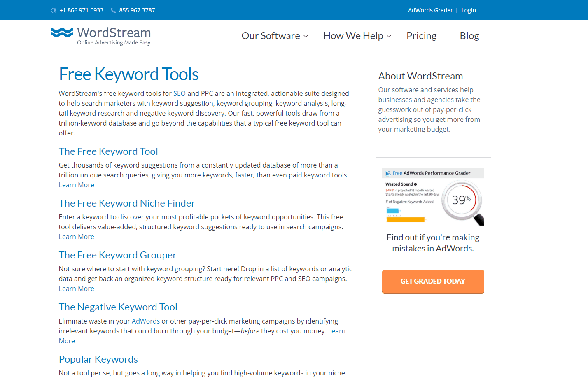This screenshot has width=588, height=391.
Task: Expand the Our Software dropdown chevron
Action: 306,36
